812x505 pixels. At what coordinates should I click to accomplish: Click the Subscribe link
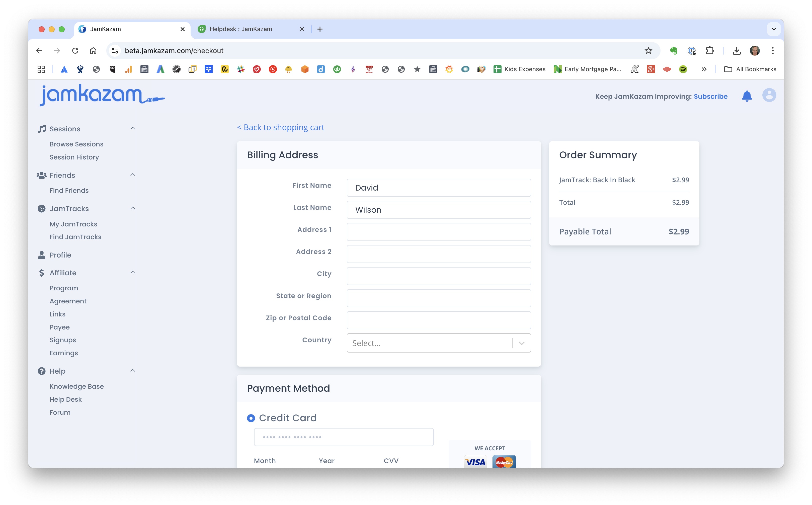pyautogui.click(x=710, y=97)
